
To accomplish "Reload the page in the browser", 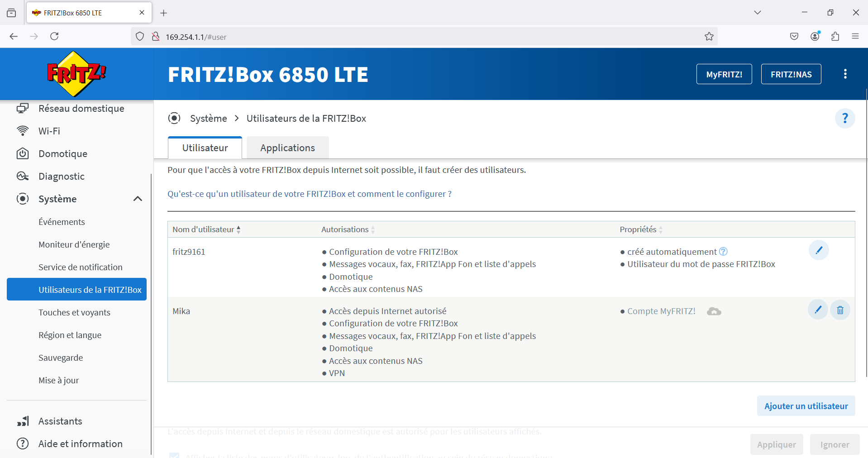I will click(x=54, y=36).
